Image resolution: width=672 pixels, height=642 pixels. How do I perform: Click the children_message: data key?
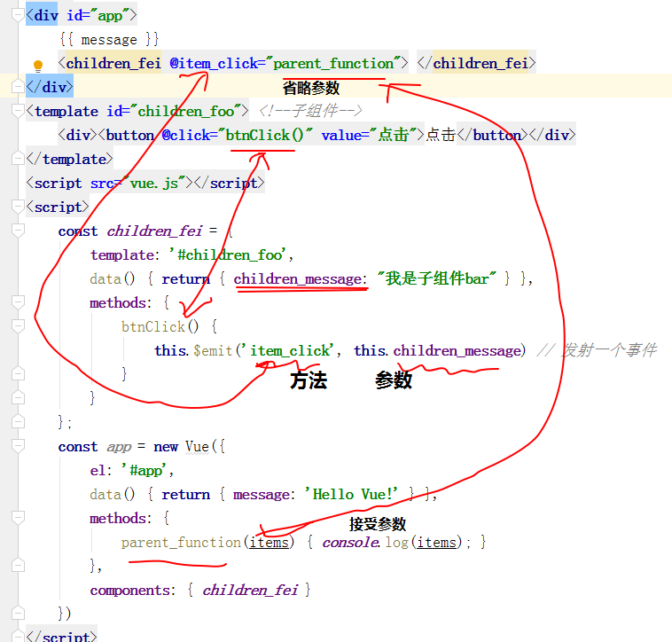click(x=301, y=279)
